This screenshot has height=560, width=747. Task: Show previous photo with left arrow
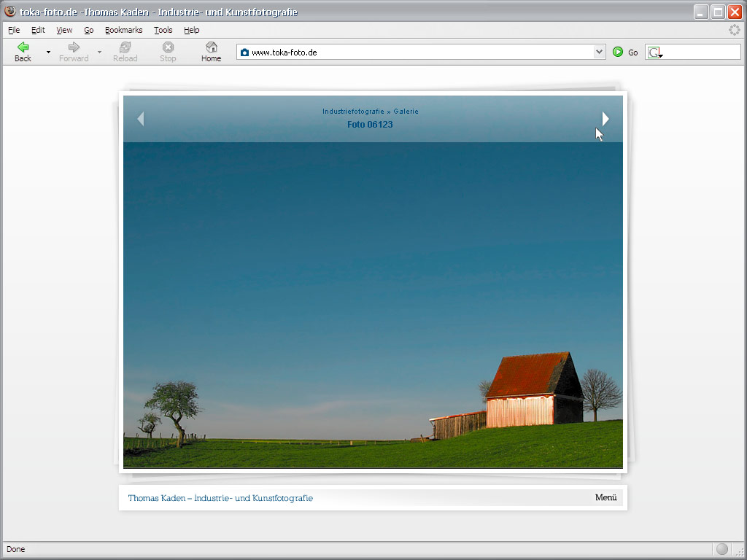point(141,119)
